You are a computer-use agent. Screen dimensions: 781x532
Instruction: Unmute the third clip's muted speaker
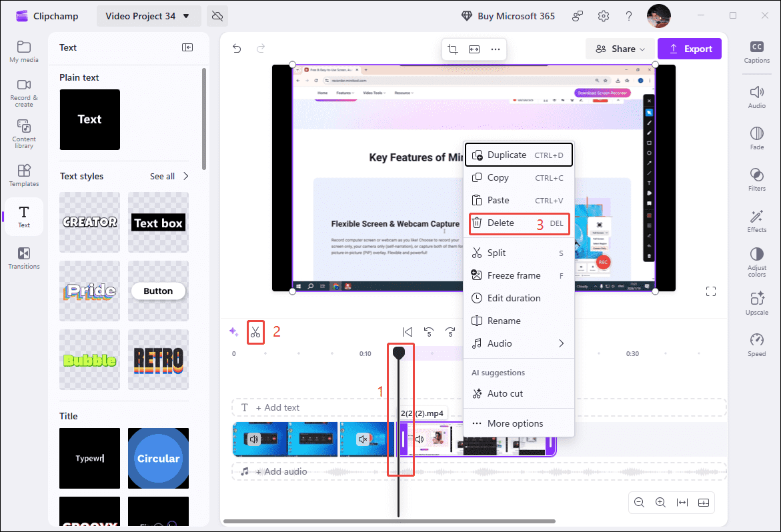click(363, 439)
